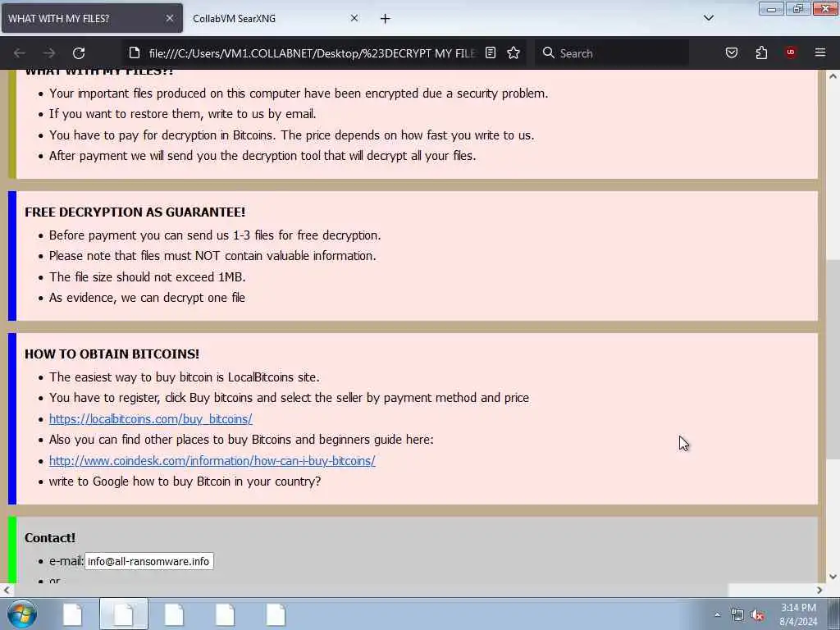Image resolution: width=840 pixels, height=630 pixels.
Task: Click the page file icon in address bar
Action: 135,53
